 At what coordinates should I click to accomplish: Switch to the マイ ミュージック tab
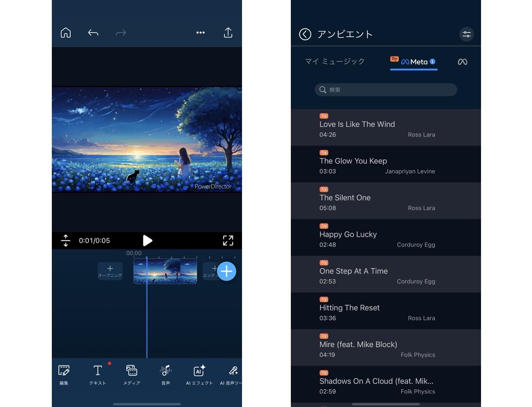pos(335,61)
